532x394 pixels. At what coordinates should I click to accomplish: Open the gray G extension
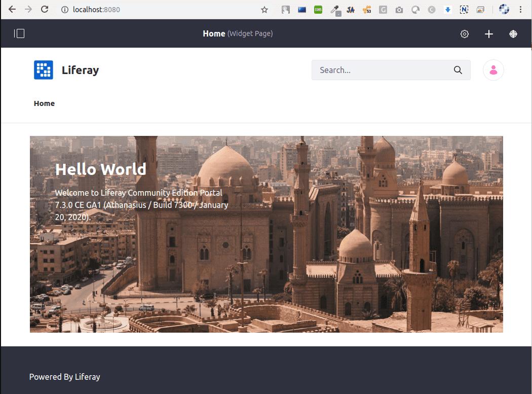[x=383, y=10]
